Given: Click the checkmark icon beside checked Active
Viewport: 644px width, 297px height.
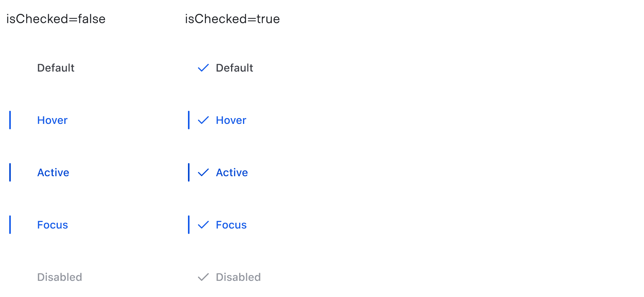Looking at the screenshot, I should (203, 172).
